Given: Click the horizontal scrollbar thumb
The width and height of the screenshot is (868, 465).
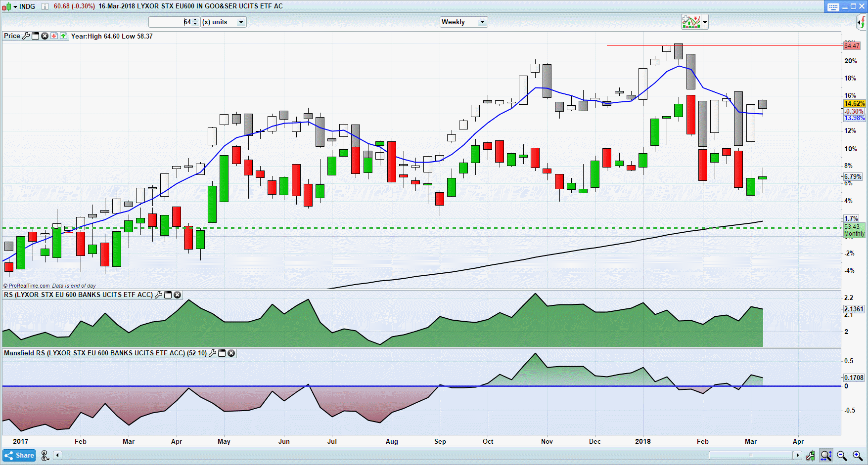Looking at the screenshot, I should click(x=750, y=455).
